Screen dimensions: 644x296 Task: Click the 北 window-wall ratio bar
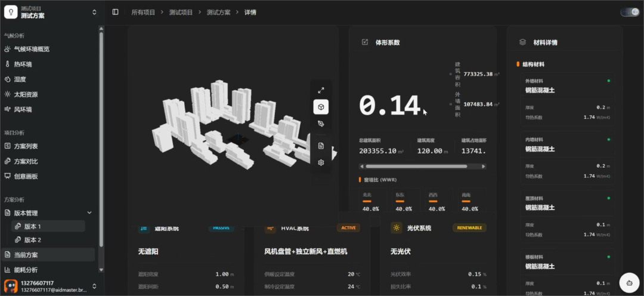367,202
